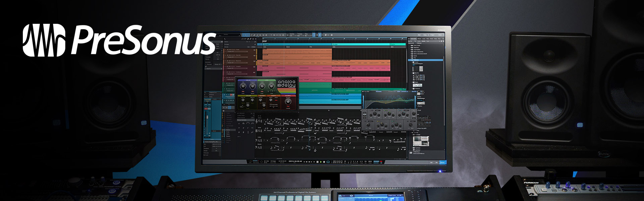
Task: Click the Dry/Wet knob in Analog Delay's Global section
Action: (288, 101)
